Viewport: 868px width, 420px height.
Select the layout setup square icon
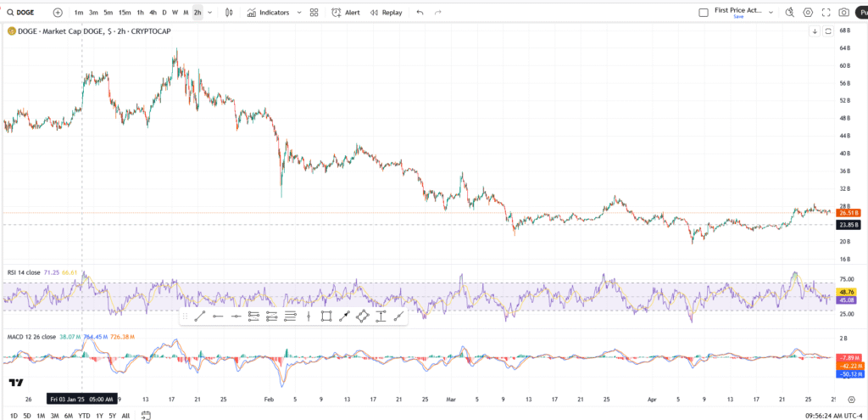[703, 13]
